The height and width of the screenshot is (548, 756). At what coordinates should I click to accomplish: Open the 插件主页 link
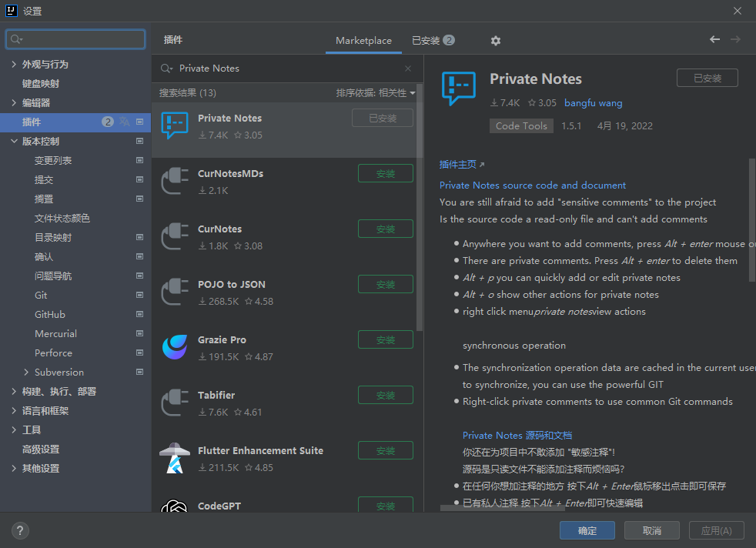tap(462, 165)
